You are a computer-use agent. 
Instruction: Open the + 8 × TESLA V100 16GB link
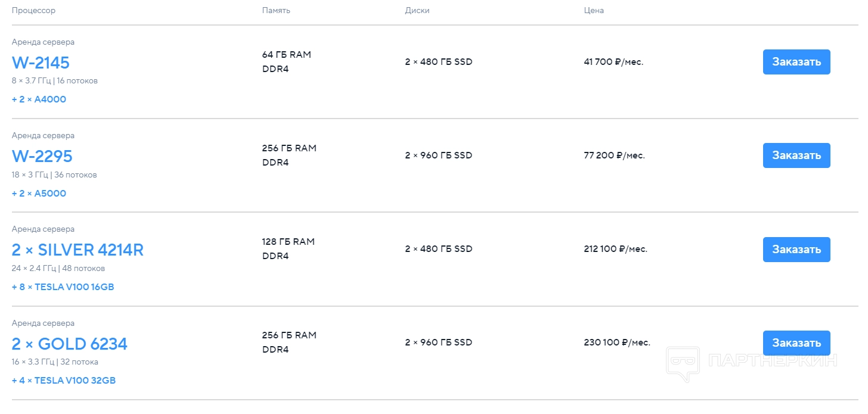coord(63,287)
